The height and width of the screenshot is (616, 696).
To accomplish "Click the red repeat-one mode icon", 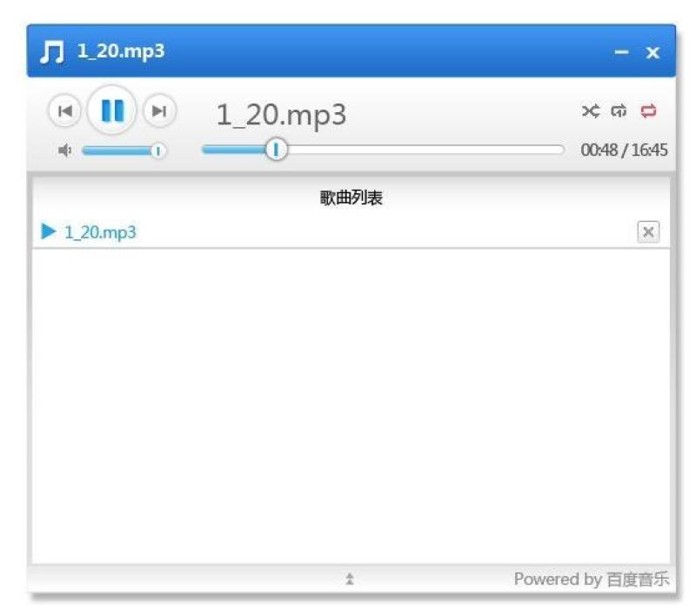I will pos(648,110).
